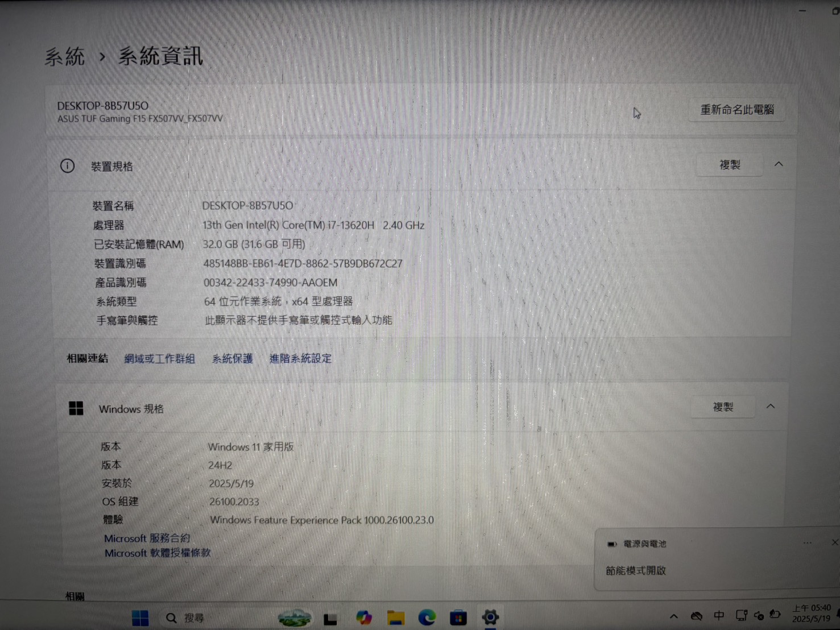Image resolution: width=840 pixels, height=630 pixels.
Task: Open the 系統保護 link
Action: click(232, 359)
